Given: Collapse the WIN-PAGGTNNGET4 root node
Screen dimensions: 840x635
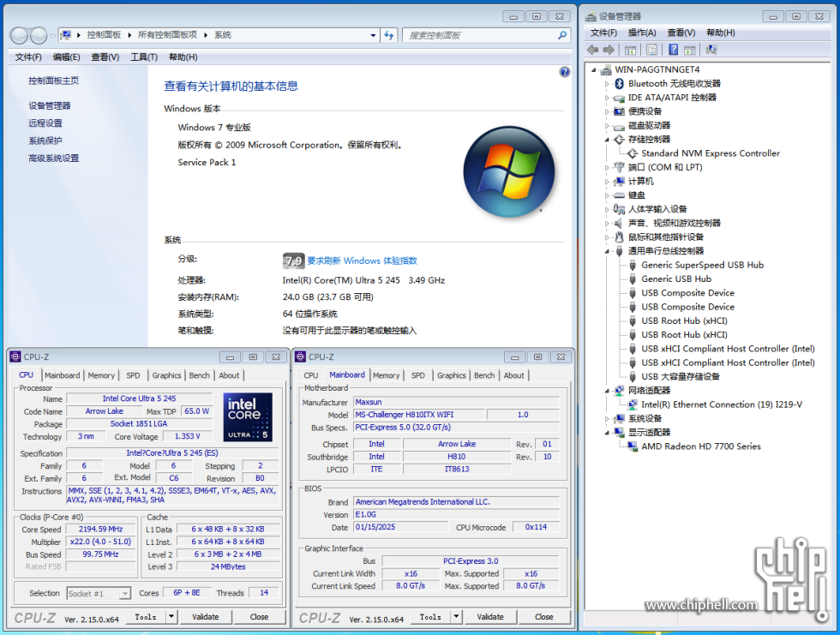Looking at the screenshot, I should click(x=593, y=70).
